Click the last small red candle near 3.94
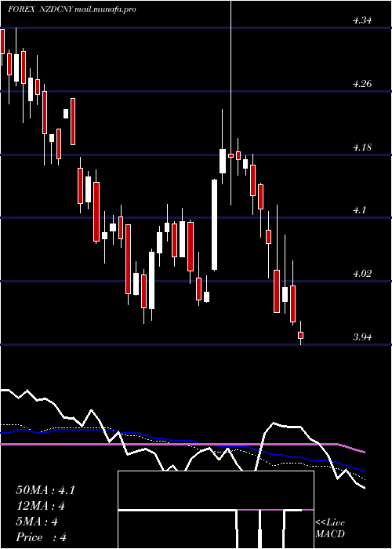 300,335
